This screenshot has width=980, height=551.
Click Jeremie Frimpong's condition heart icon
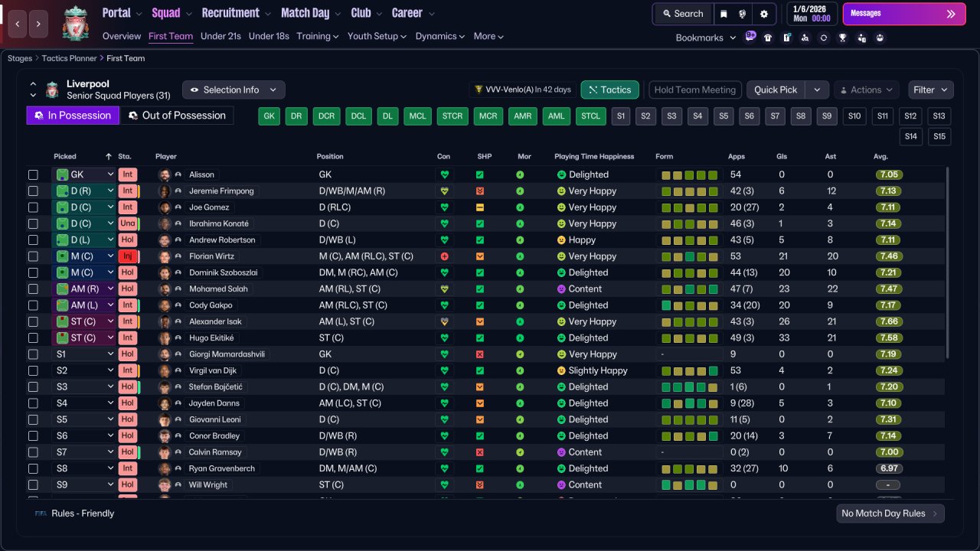pyautogui.click(x=444, y=191)
